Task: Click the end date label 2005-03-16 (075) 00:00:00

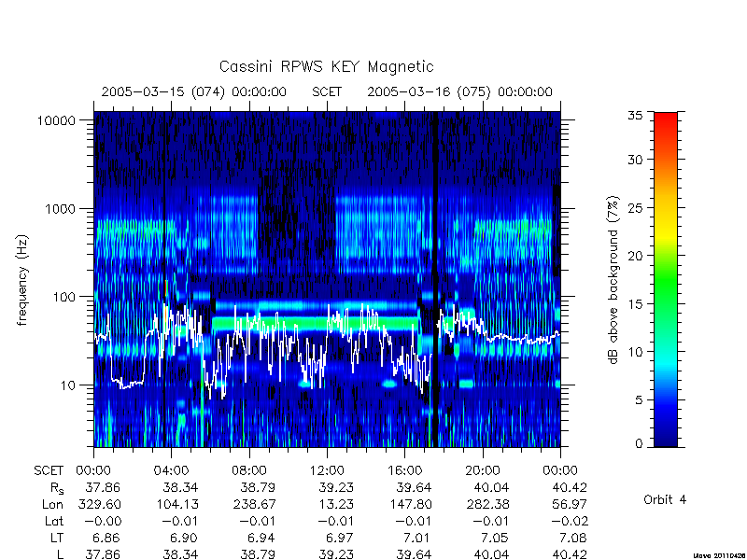Action: click(459, 91)
